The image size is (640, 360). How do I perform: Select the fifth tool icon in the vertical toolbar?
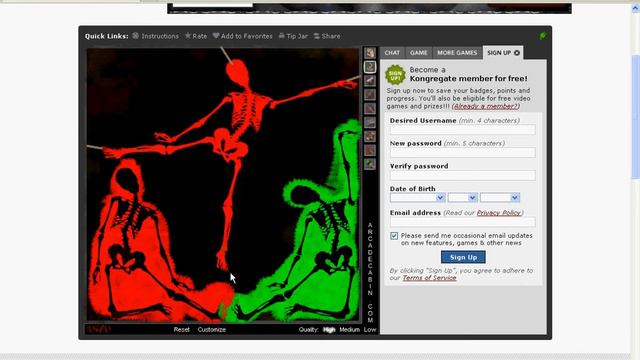tap(370, 108)
